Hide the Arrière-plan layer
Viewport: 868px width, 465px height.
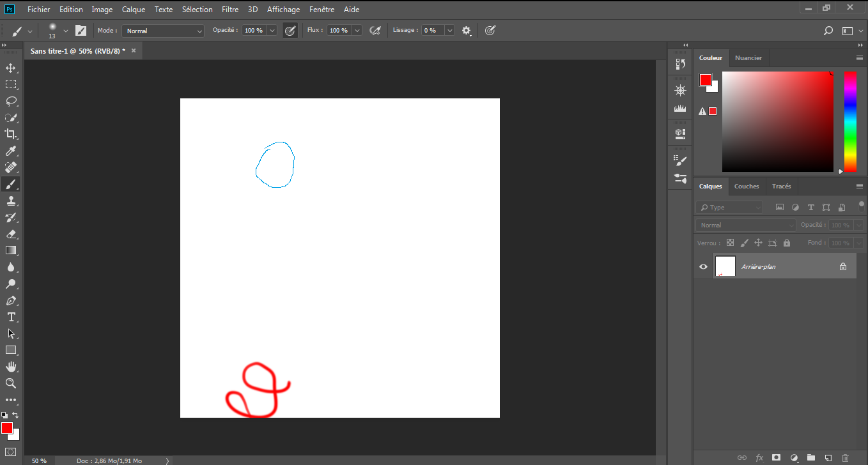(x=703, y=266)
